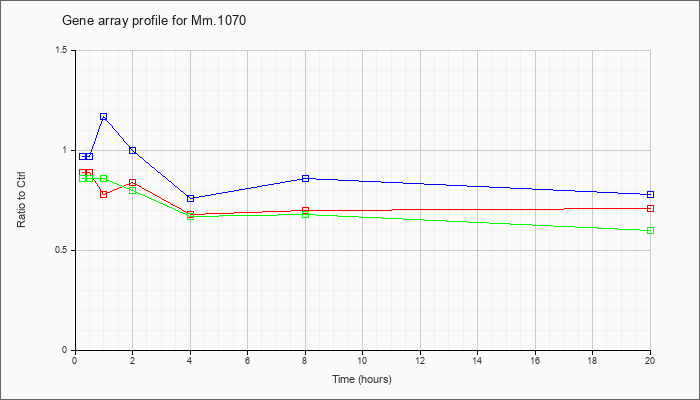The width and height of the screenshot is (700, 400).
Task: Select the blue marker at 8 hours
Action: pos(306,178)
